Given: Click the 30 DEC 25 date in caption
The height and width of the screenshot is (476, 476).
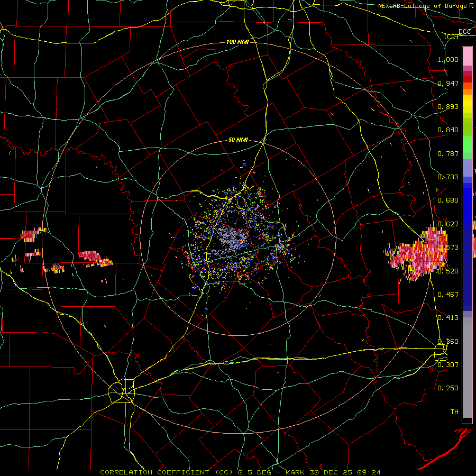Looking at the screenshot, I should pos(332,472).
